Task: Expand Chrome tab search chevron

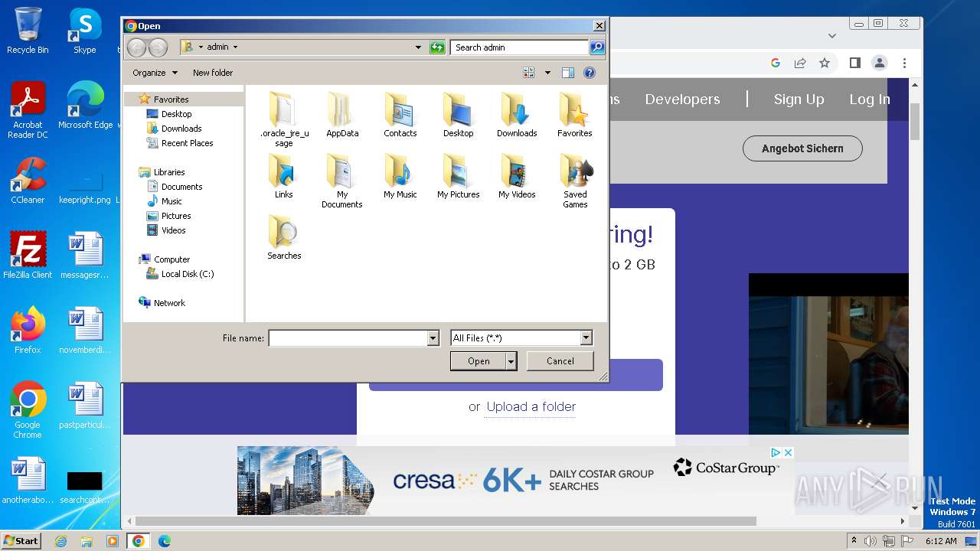Action: (832, 35)
